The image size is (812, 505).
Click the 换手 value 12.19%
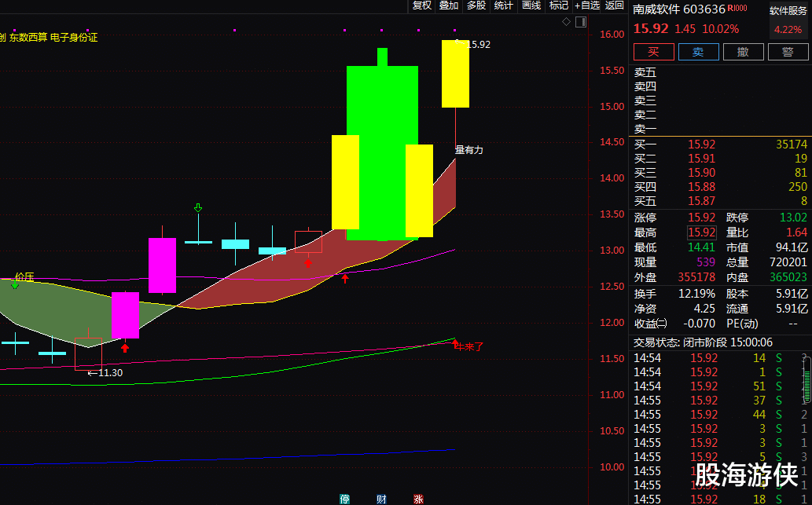click(x=697, y=294)
